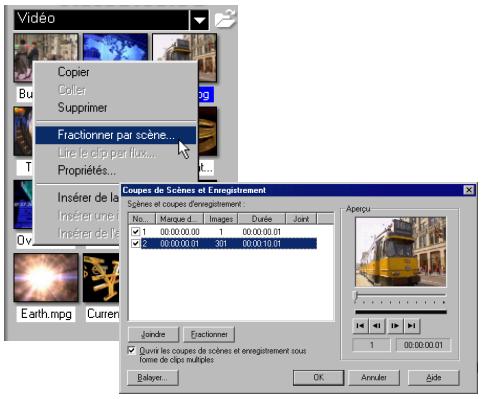This screenshot has height=399, width=482.
Task: Select the Earth.mpg video thumbnail
Action: (46, 277)
